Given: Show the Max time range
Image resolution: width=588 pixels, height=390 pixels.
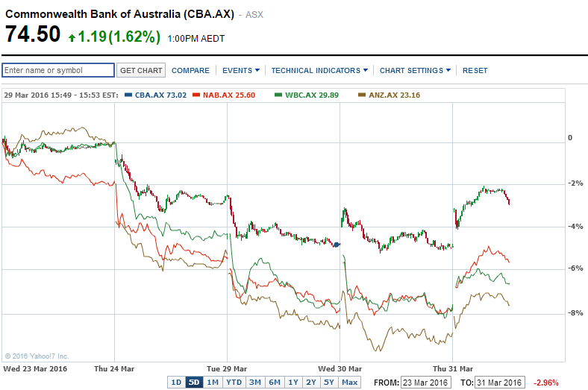Looking at the screenshot, I should pyautogui.click(x=349, y=383).
